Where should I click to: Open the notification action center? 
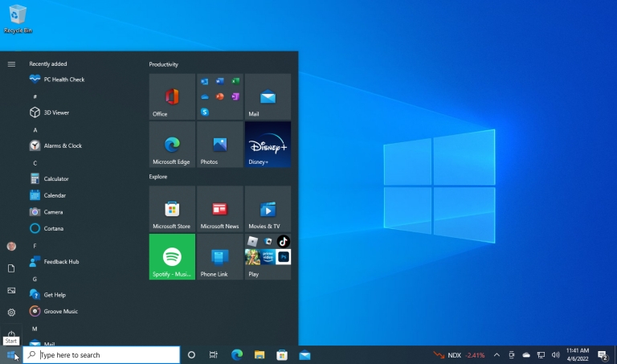pos(603,355)
